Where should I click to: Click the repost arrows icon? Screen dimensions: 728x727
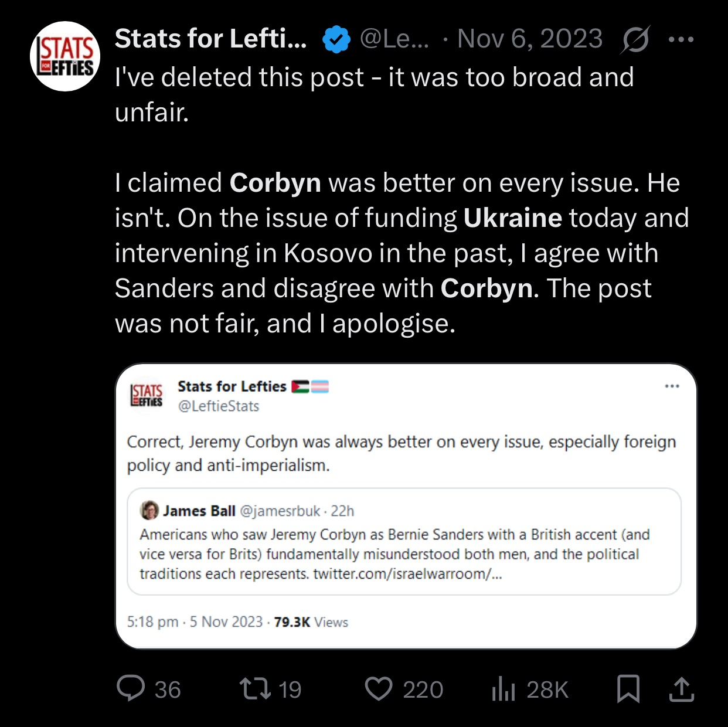[x=255, y=689]
